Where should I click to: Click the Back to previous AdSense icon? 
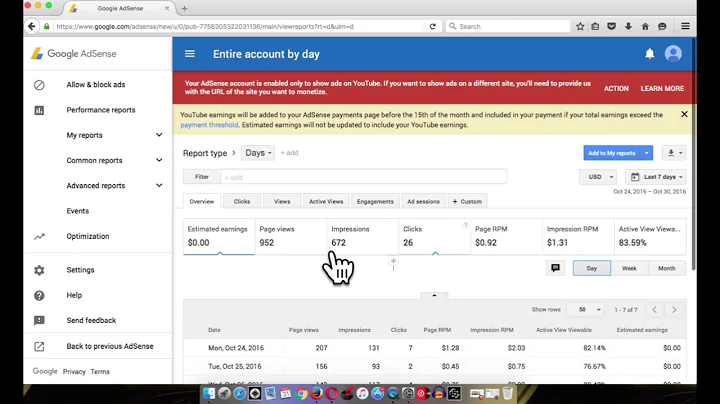click(x=39, y=346)
